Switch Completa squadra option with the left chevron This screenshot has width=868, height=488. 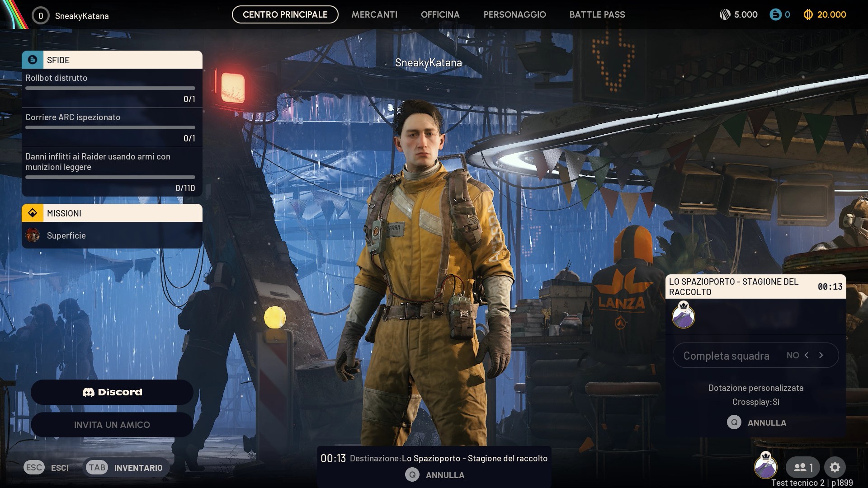click(807, 355)
